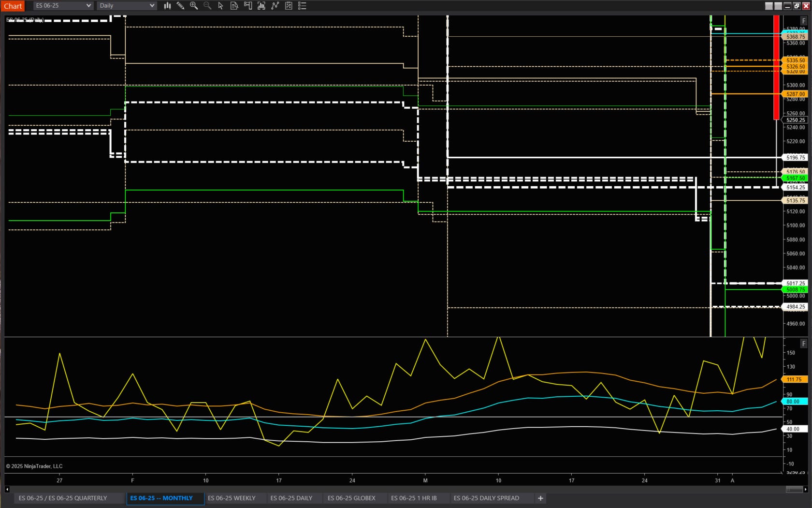Click the first gray link button
Image resolution: width=812 pixels, height=508 pixels.
[769, 6]
